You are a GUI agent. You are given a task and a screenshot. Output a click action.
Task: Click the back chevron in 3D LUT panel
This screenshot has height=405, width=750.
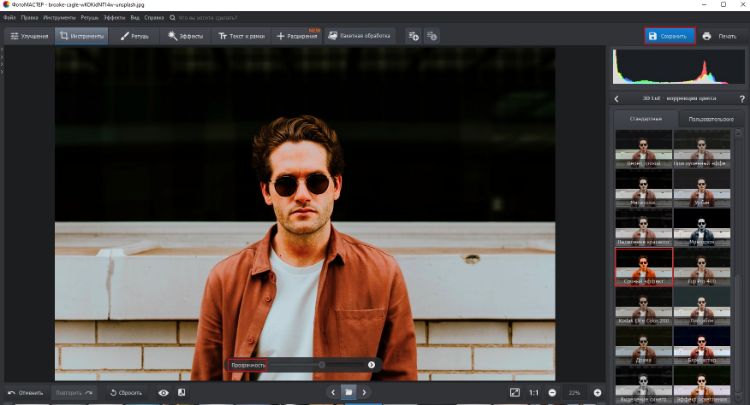pos(617,99)
